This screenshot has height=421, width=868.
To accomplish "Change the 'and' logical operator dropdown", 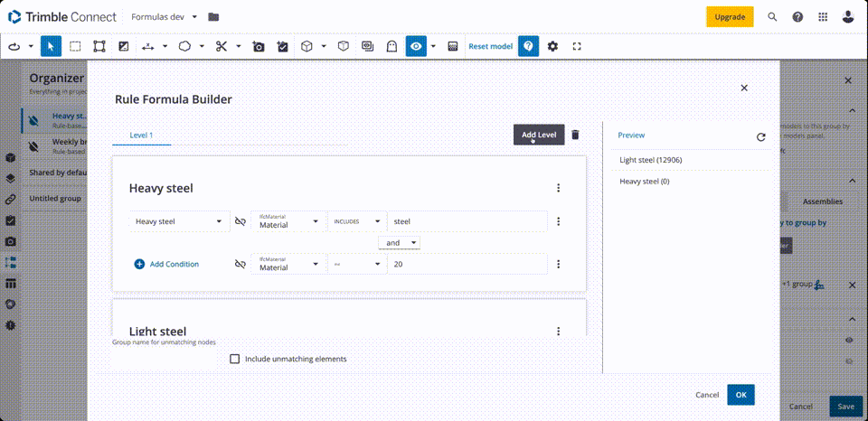I will 399,243.
